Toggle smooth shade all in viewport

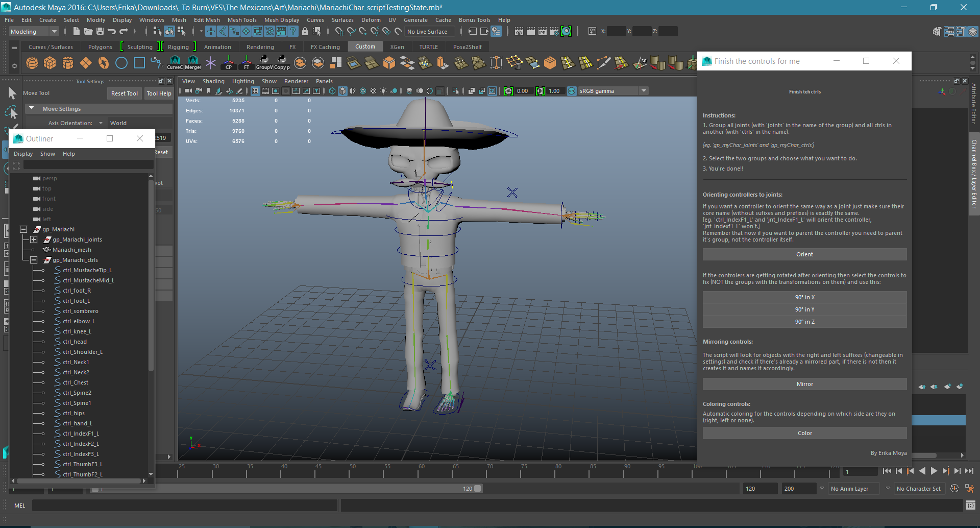(342, 91)
